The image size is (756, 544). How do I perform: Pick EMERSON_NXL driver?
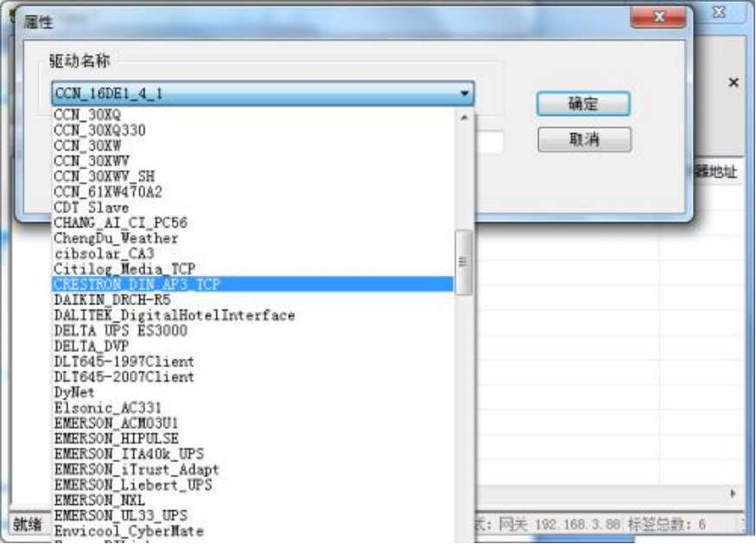tap(253, 501)
